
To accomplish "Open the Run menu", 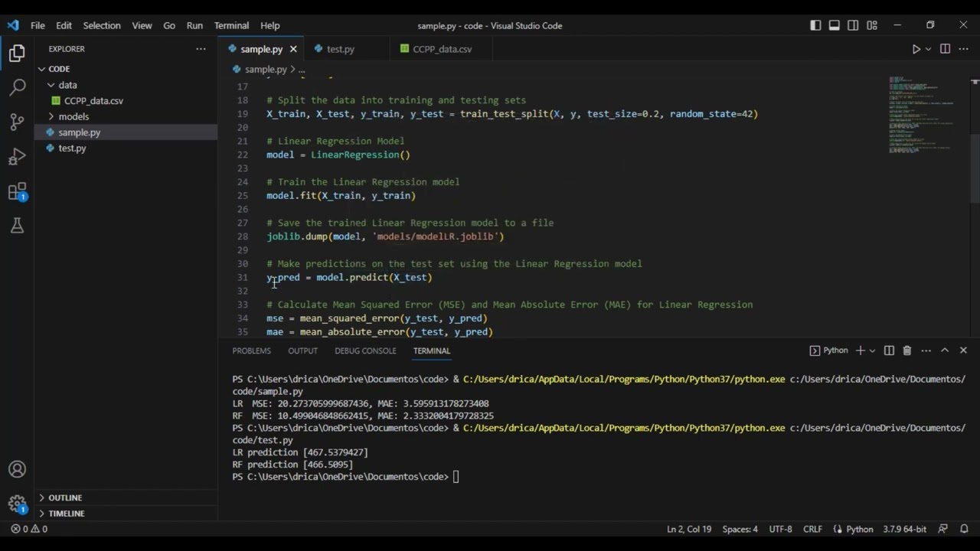I will pos(194,25).
